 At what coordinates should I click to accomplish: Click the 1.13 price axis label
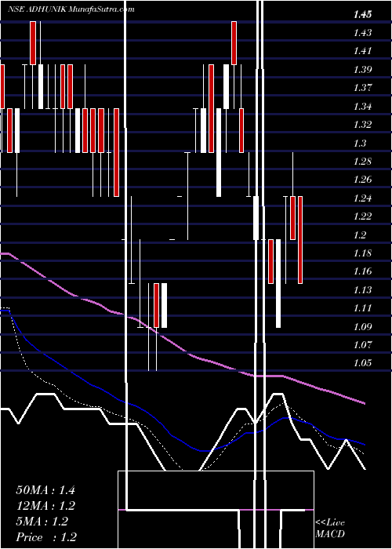[x=362, y=290]
